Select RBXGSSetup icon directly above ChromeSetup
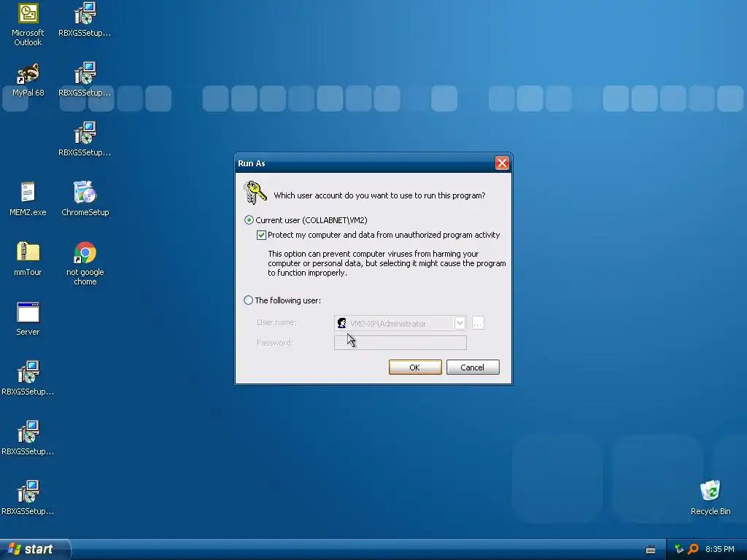Viewport: 747px width, 560px height. click(85, 139)
